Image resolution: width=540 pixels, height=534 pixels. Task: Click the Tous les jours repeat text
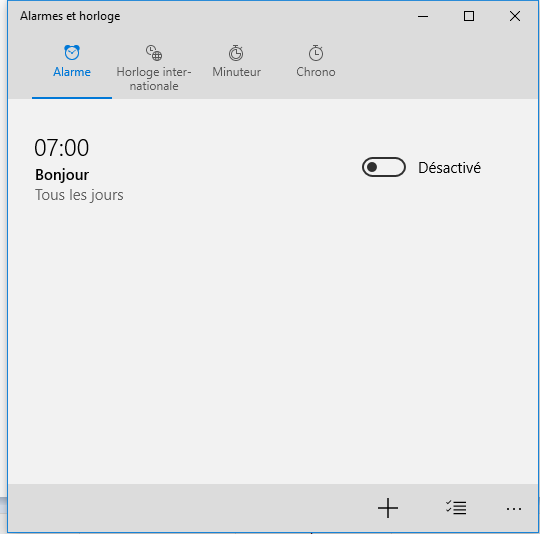tap(79, 195)
